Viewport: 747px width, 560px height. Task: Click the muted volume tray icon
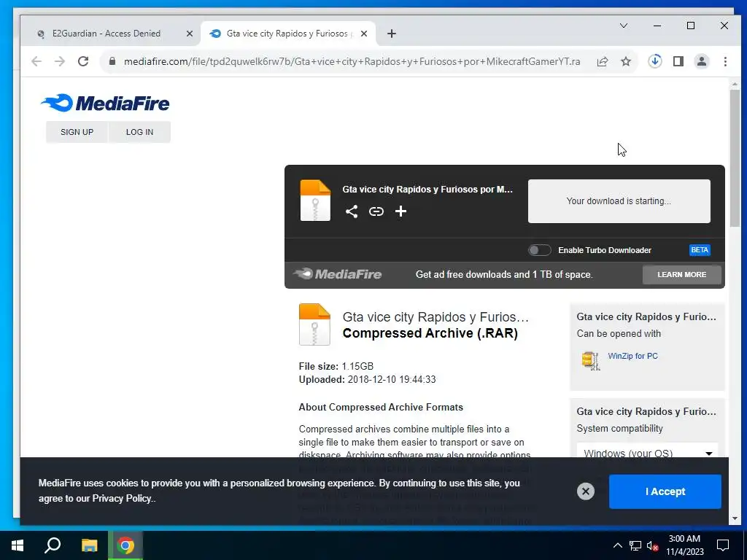652,545
